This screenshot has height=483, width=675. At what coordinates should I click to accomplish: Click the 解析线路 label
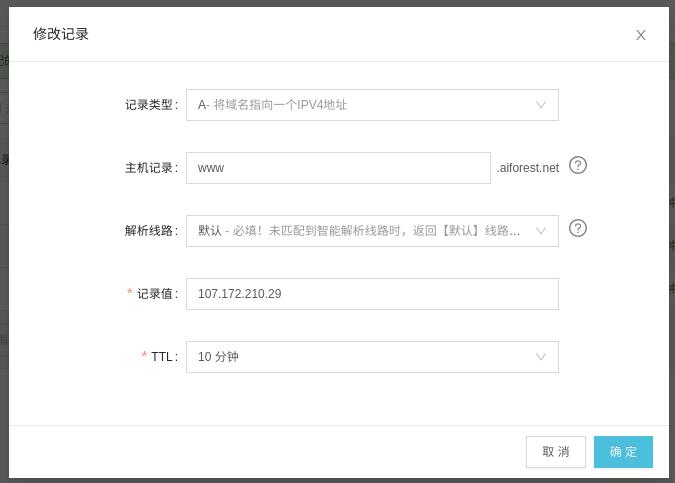point(150,231)
